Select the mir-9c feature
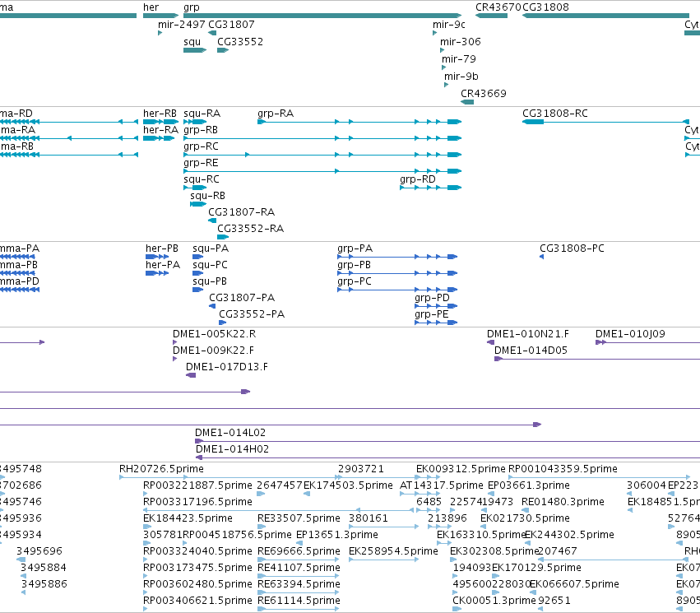Screen dimensions: 700x613 (435, 33)
